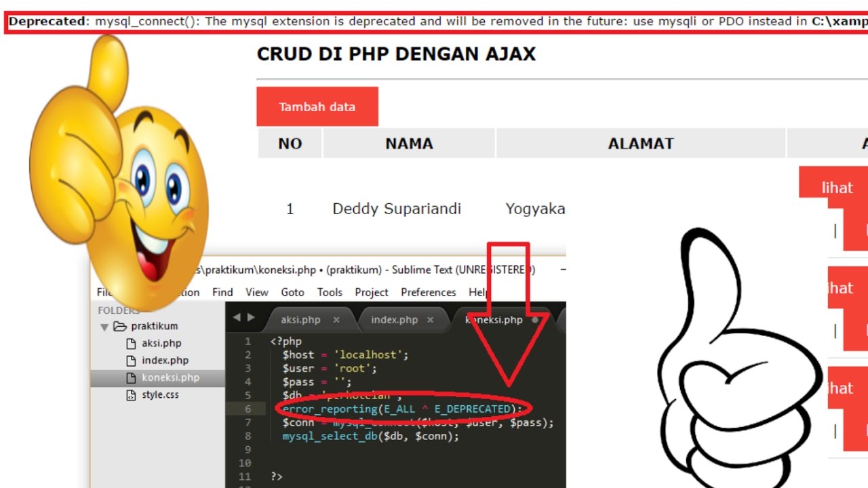Click the ALAMAT column header
The image size is (868, 488).
tap(641, 144)
